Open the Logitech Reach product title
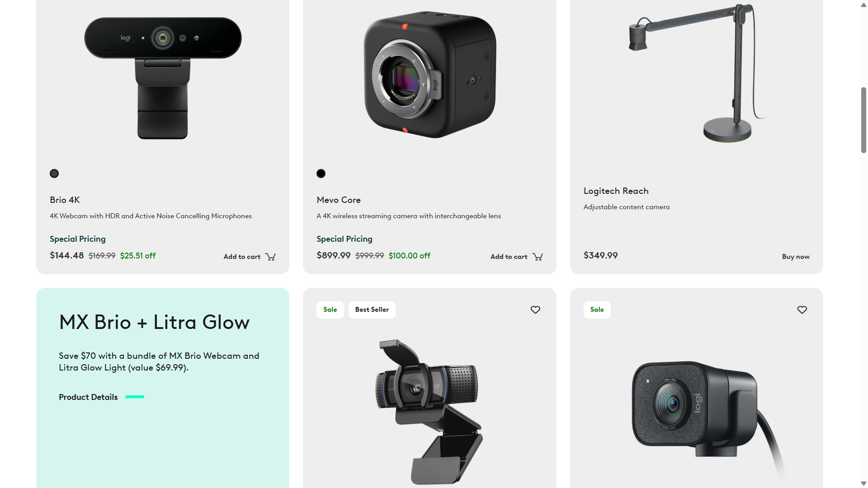The height and width of the screenshot is (488, 868). [616, 191]
